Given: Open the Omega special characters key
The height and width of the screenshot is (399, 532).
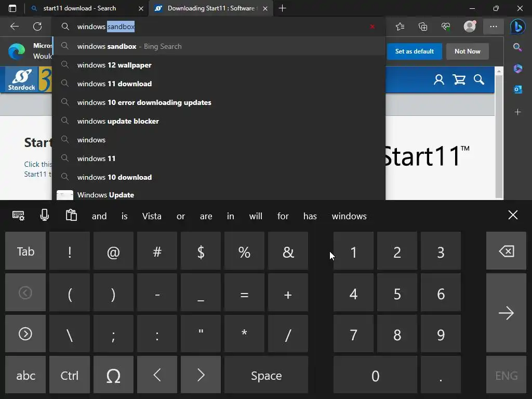Looking at the screenshot, I should [x=113, y=375].
